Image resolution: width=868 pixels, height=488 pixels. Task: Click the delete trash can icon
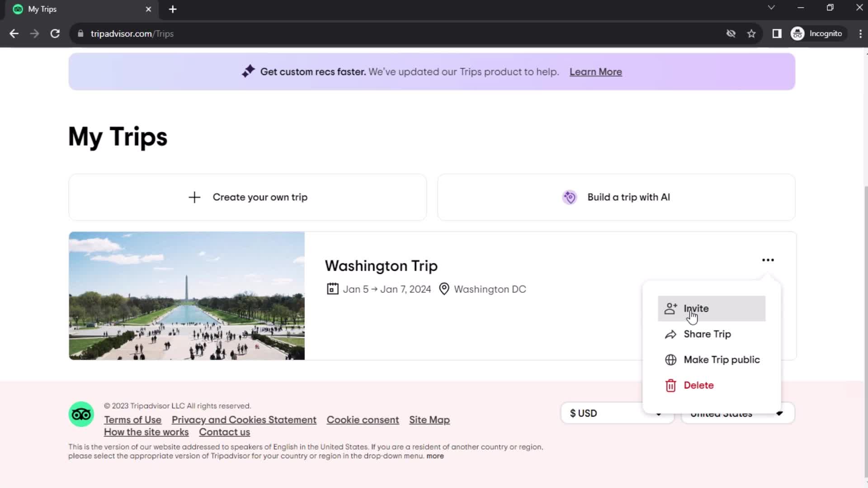pos(671,385)
